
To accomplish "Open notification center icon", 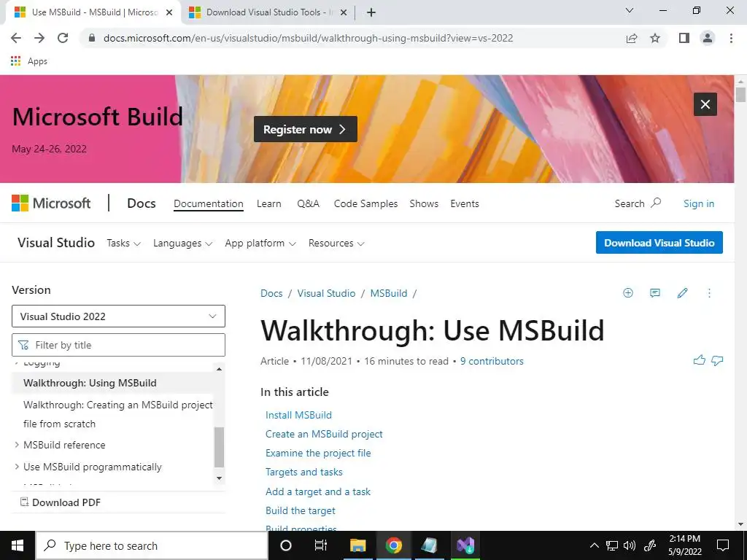I will (x=723, y=545).
